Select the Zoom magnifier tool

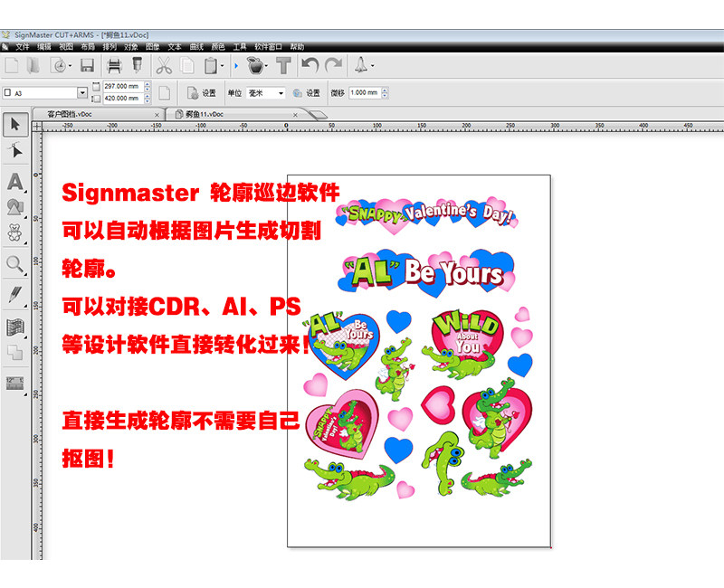(14, 264)
